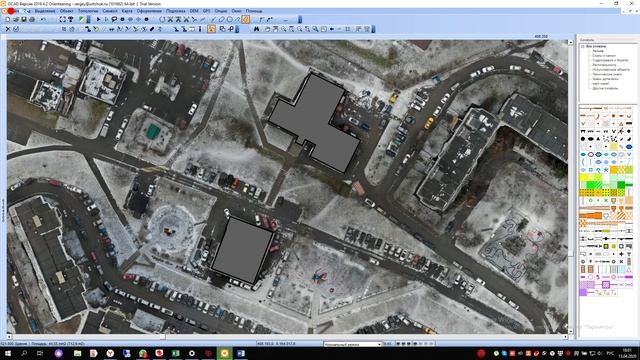Open Task View from taskbar
640x360 pixels.
point(40,353)
